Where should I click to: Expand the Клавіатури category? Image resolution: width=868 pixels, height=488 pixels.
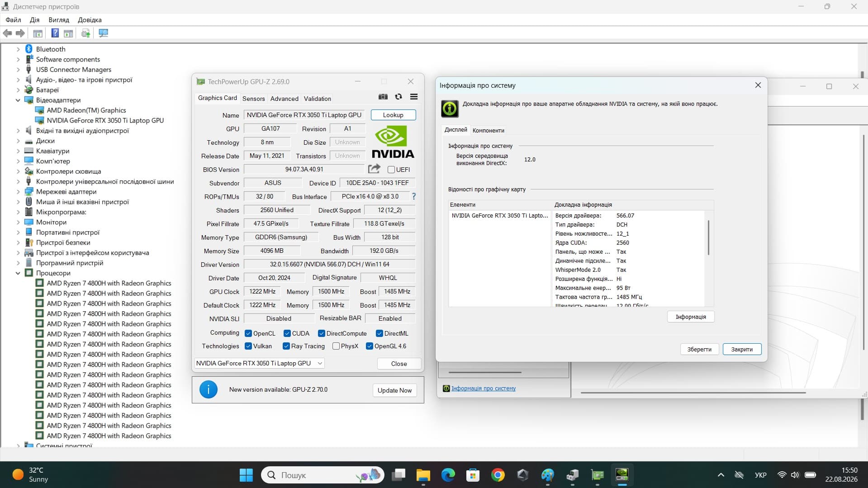[x=18, y=151]
